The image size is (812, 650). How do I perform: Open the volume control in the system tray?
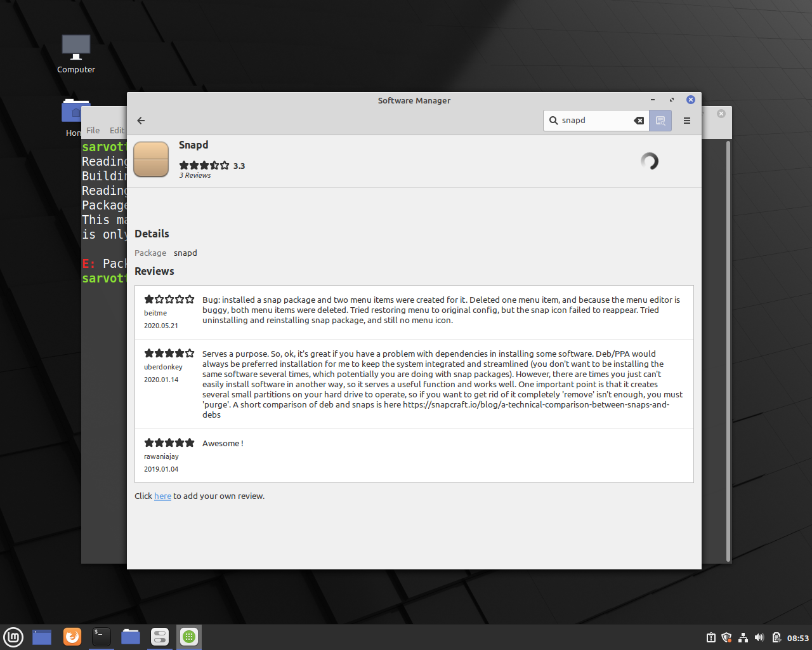tap(759, 637)
